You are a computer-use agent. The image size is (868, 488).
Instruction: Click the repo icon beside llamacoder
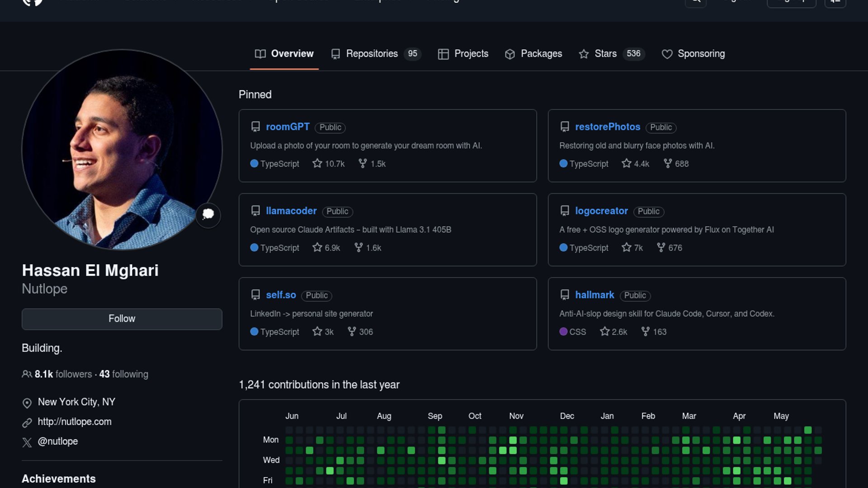[255, 211]
